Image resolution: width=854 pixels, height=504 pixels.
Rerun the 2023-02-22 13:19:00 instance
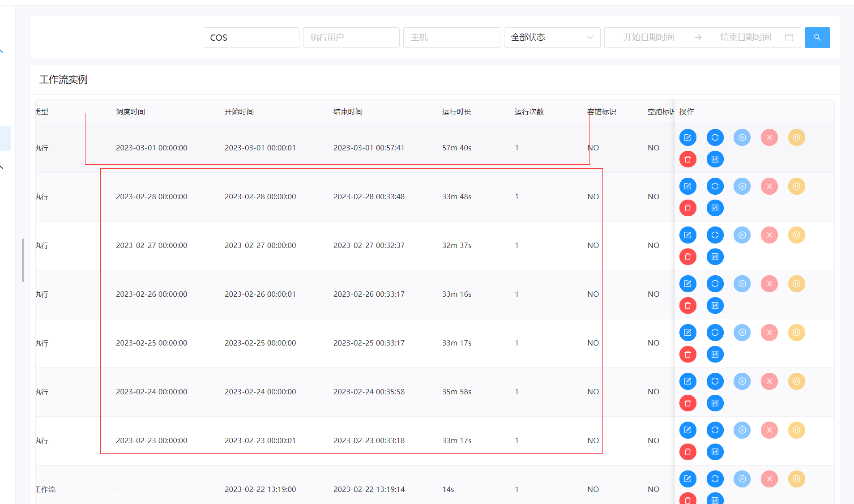tap(715, 479)
